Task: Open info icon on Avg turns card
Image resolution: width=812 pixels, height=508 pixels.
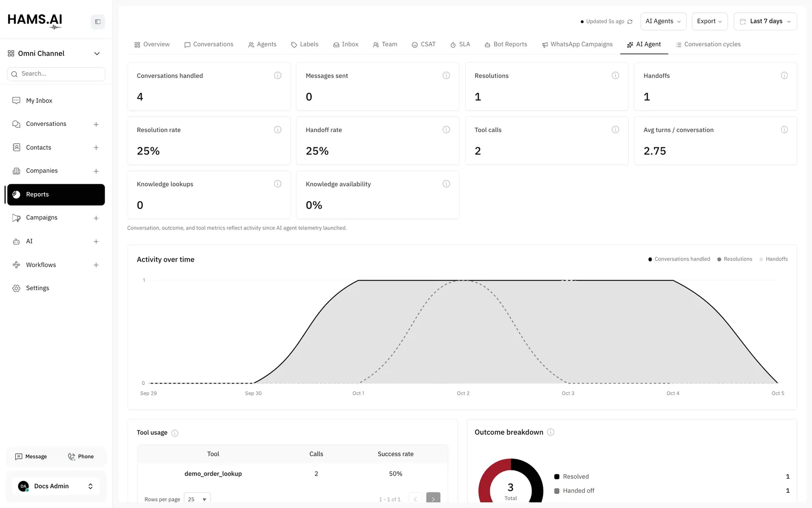Action: point(784,130)
